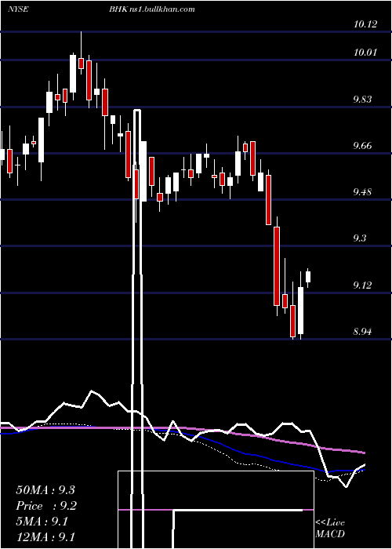Click the 10.01 price axis label
The height and width of the screenshot is (549, 392).
click(x=365, y=53)
